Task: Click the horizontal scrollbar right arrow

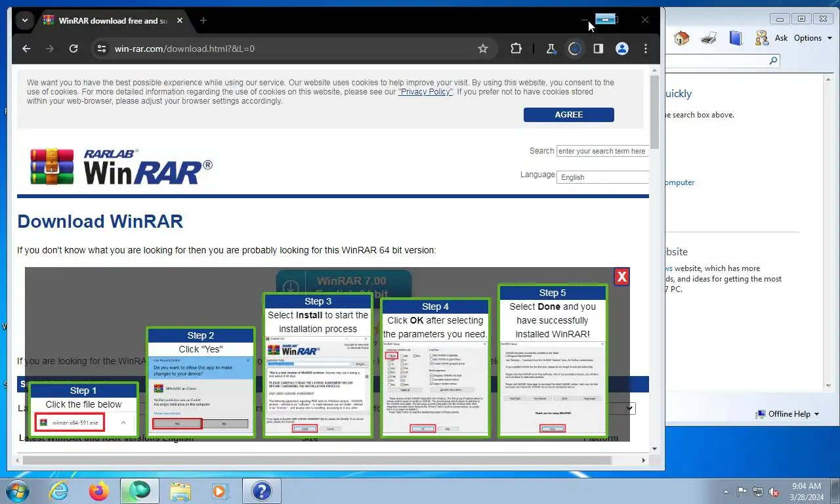Action: tap(644, 461)
